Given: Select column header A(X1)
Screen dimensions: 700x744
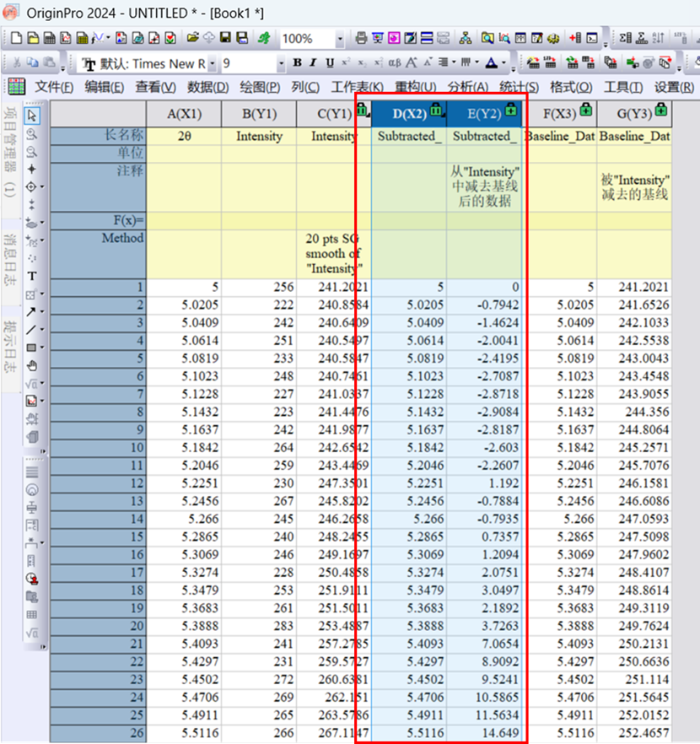Looking at the screenshot, I should coord(184,114).
